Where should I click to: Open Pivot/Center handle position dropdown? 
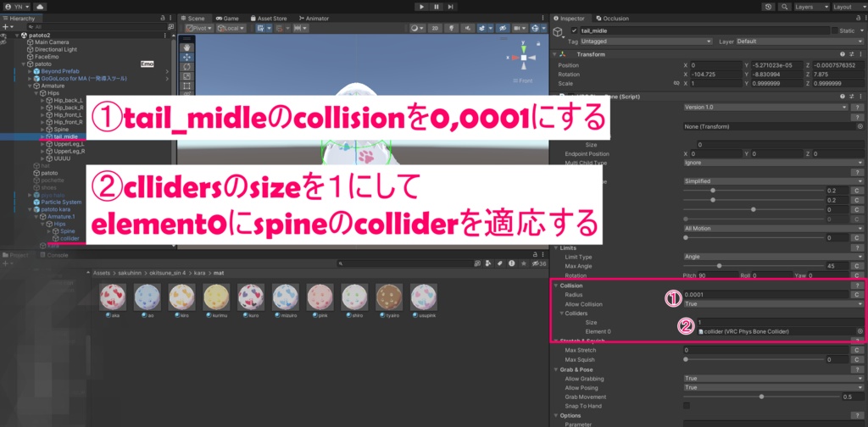click(x=198, y=28)
